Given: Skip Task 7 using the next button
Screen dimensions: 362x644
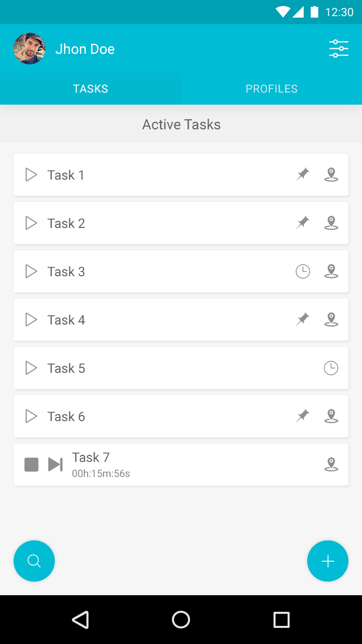Looking at the screenshot, I should pyautogui.click(x=55, y=464).
